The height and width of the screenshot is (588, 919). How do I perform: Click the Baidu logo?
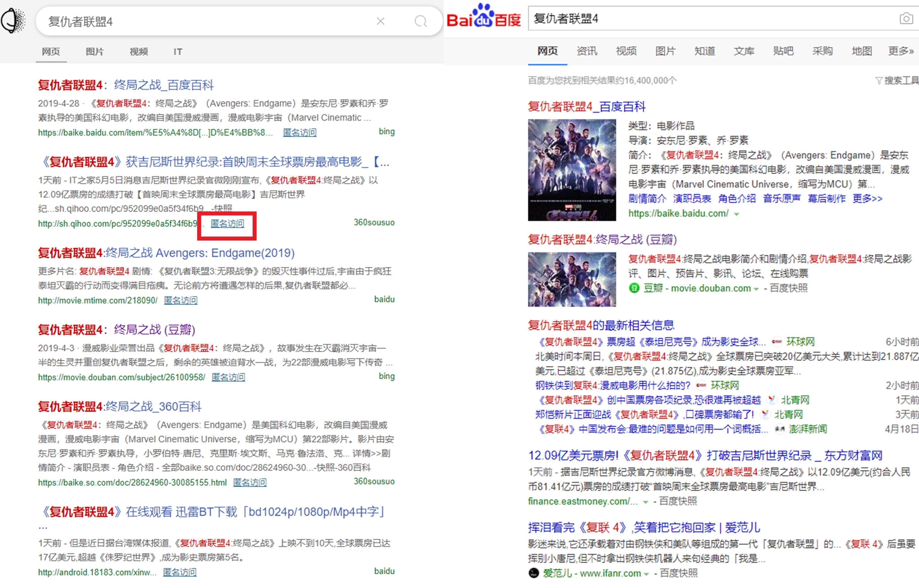(x=484, y=16)
